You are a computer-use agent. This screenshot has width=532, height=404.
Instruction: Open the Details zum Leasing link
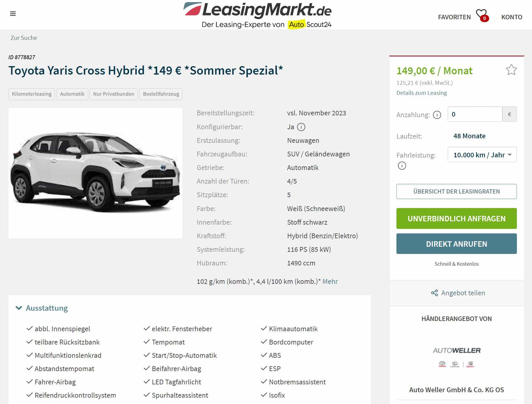pos(421,93)
